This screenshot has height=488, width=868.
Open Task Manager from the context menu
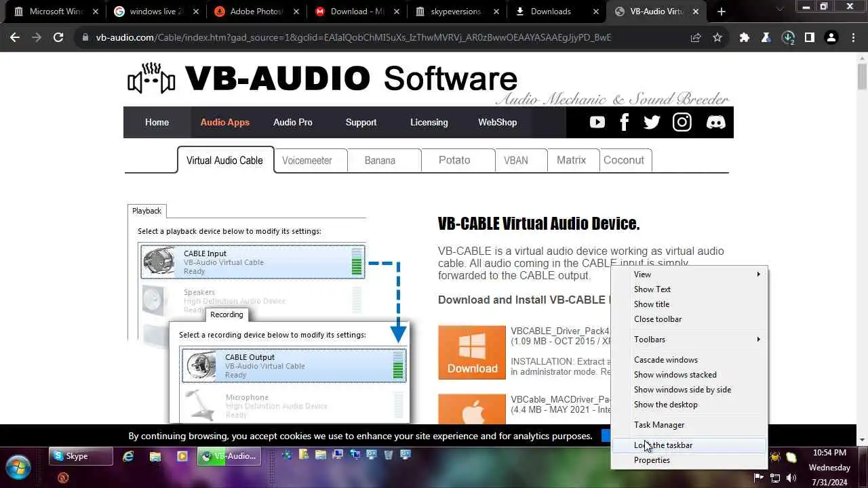[x=690, y=425]
